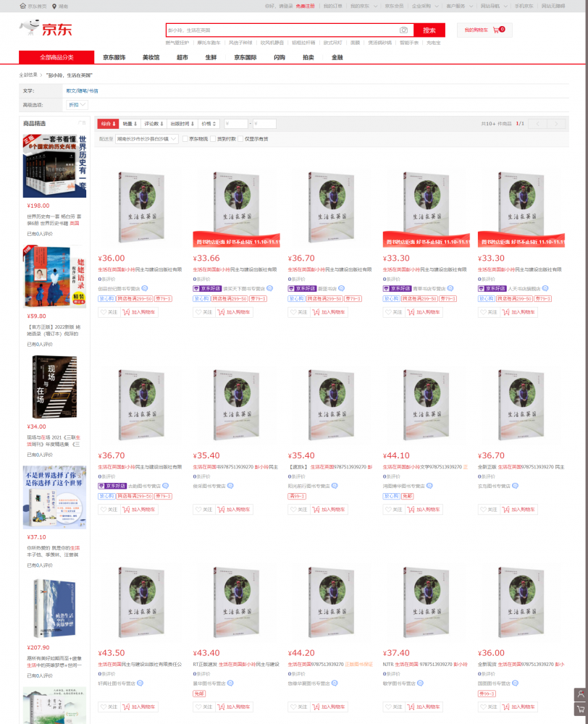Click the 散文/随笔/书信 category link

(x=83, y=91)
